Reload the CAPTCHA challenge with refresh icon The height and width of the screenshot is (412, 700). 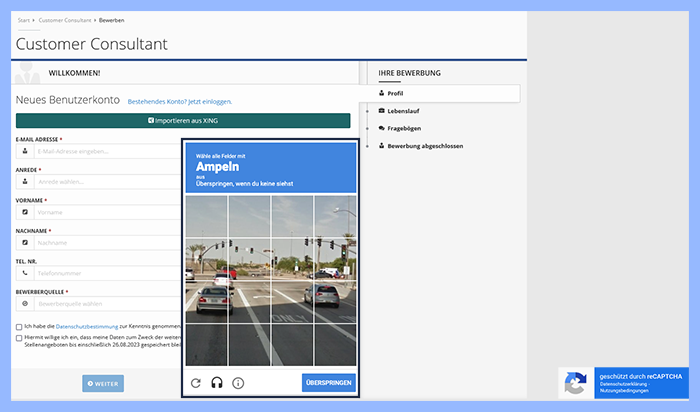point(196,383)
